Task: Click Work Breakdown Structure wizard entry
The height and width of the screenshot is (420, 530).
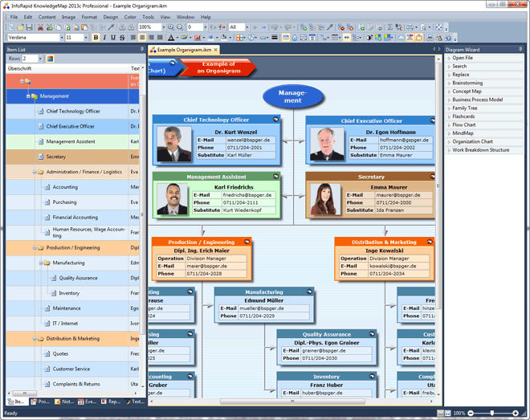Action: (x=481, y=150)
